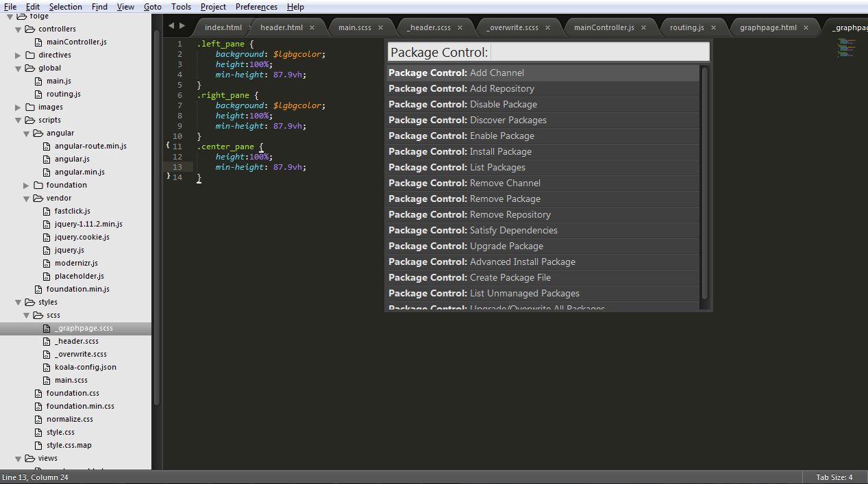Expand the foundation folder under scripts

26,185
